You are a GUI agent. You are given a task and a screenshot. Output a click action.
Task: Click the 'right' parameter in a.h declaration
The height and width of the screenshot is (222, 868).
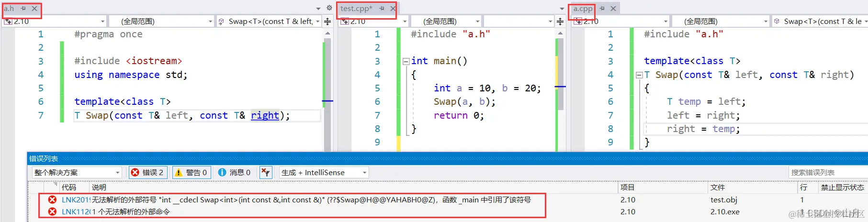(x=265, y=115)
